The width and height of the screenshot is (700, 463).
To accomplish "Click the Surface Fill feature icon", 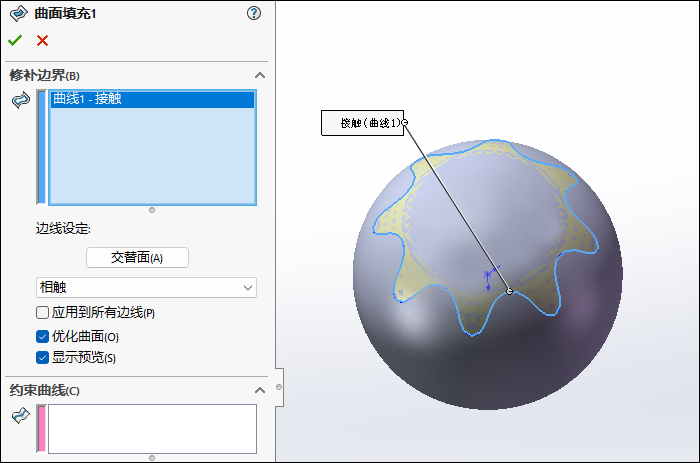I will (19, 14).
